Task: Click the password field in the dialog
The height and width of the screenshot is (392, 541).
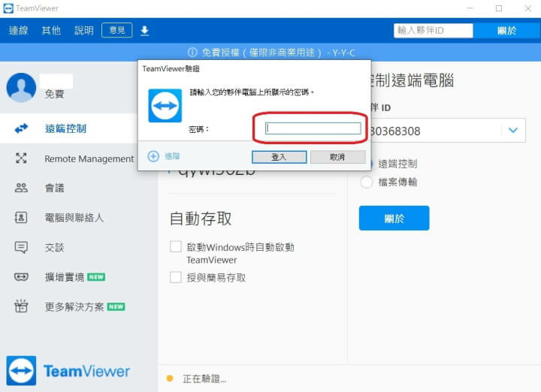Action: coord(313,128)
